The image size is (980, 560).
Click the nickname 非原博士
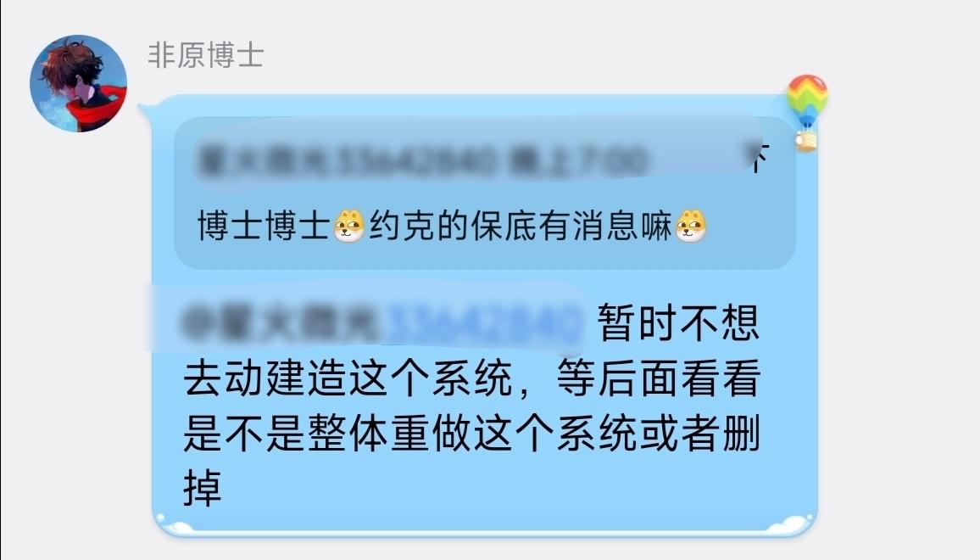pyautogui.click(x=206, y=55)
